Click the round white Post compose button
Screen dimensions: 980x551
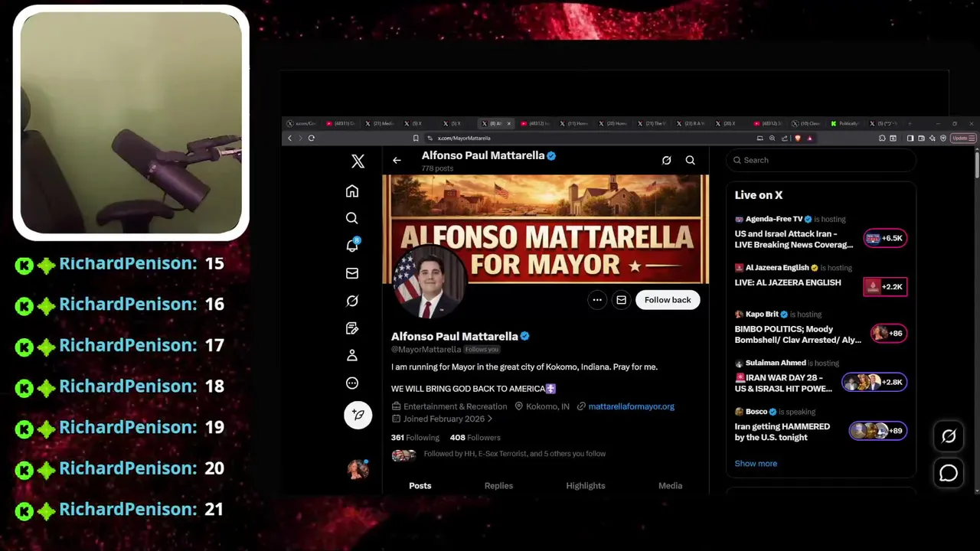(358, 415)
